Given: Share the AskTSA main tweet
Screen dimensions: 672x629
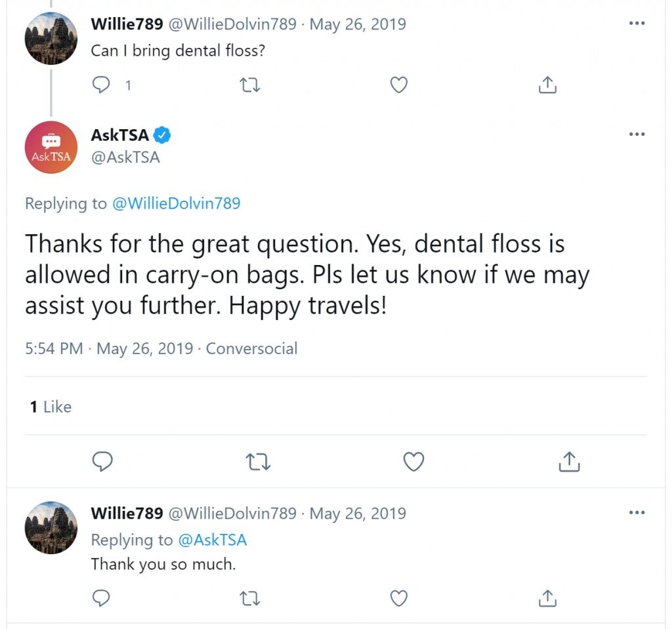Looking at the screenshot, I should coord(569,462).
